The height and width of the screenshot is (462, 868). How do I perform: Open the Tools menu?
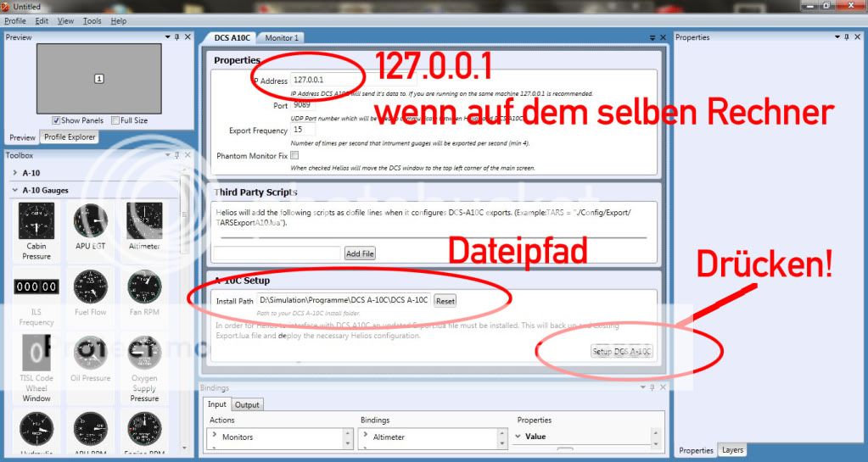[92, 20]
